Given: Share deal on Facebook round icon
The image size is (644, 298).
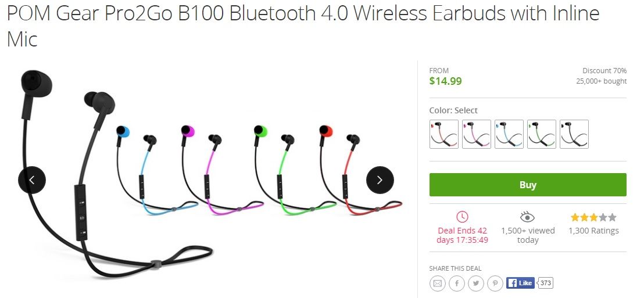Looking at the screenshot, I should 456,283.
